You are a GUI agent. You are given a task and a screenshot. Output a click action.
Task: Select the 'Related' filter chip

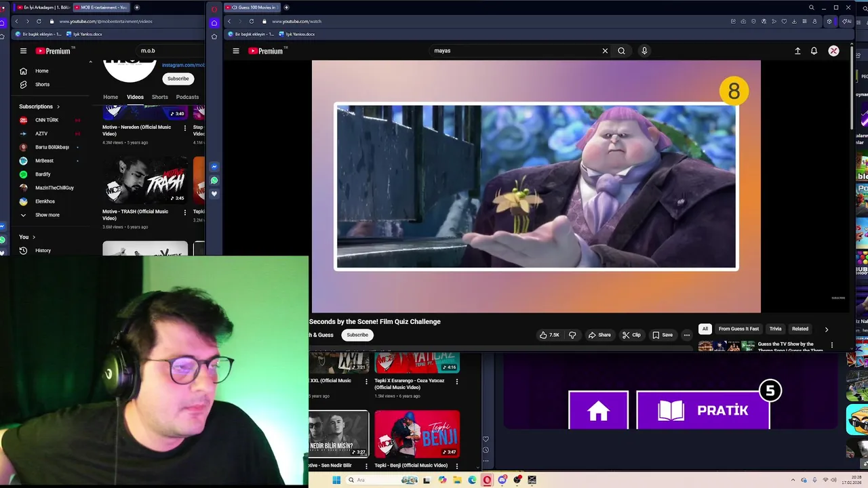tap(800, 329)
